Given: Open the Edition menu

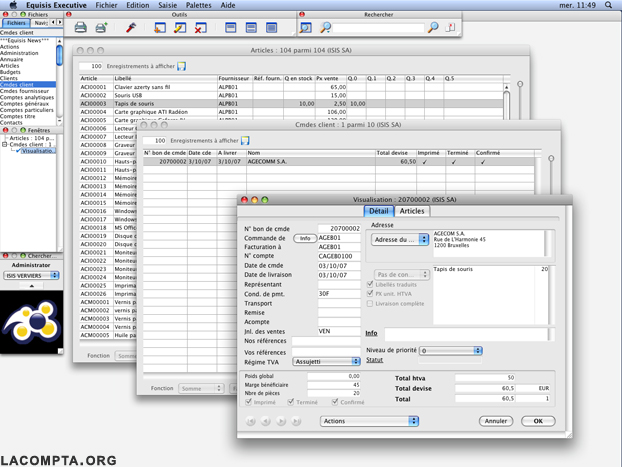Looking at the screenshot, I should [138, 5].
